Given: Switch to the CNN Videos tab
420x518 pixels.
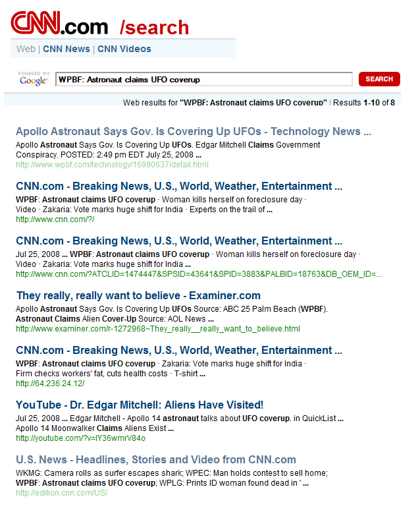Looking at the screenshot, I should pyautogui.click(x=124, y=49).
